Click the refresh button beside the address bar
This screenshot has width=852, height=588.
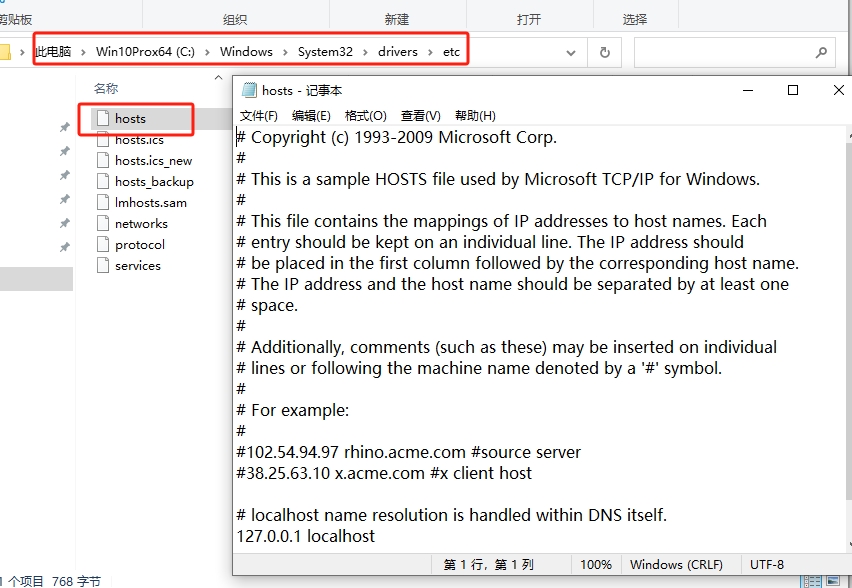pos(604,52)
